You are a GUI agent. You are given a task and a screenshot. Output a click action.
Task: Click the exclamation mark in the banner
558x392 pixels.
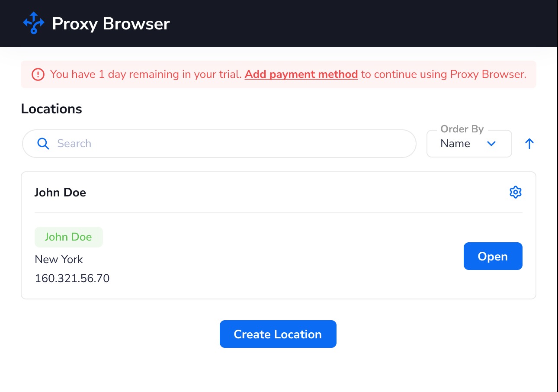click(x=38, y=74)
